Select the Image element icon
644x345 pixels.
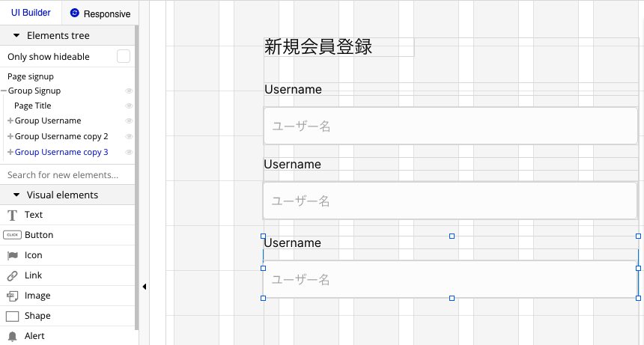[12, 296]
